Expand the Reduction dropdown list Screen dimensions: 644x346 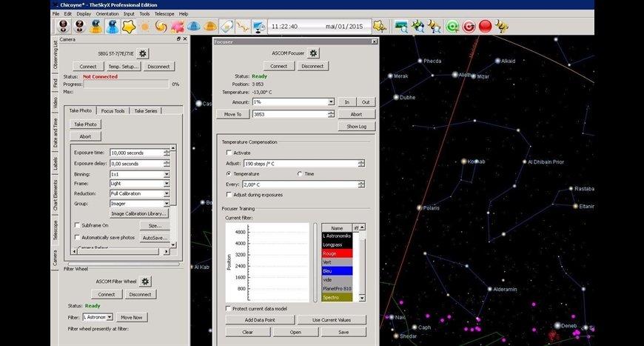coord(167,193)
